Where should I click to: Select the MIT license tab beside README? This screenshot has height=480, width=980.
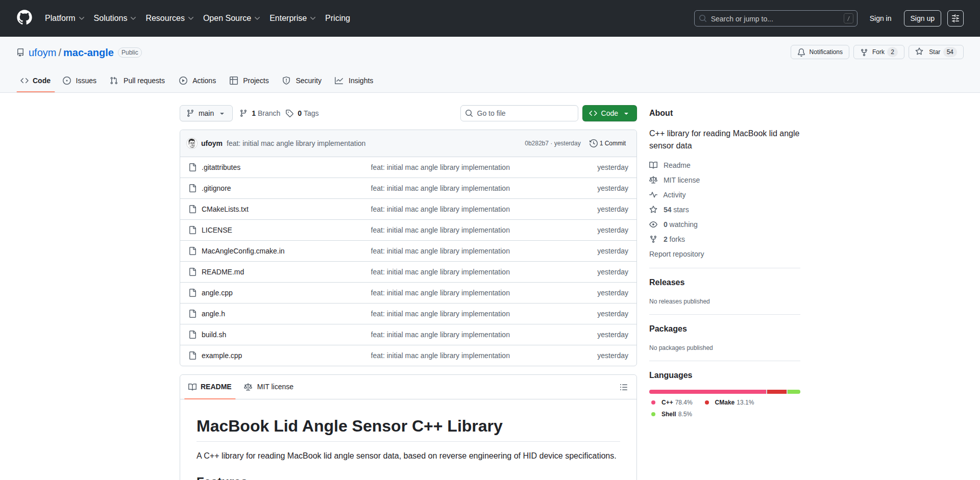pyautogui.click(x=269, y=387)
